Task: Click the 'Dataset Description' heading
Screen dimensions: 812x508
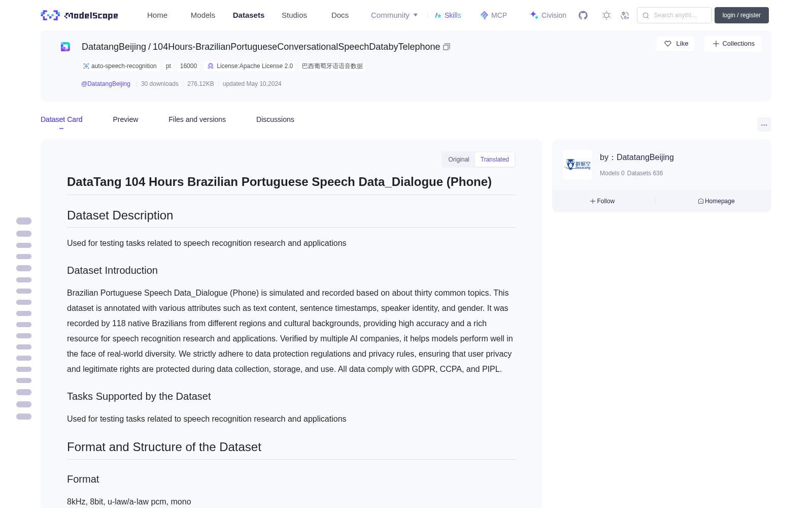Action: click(120, 215)
